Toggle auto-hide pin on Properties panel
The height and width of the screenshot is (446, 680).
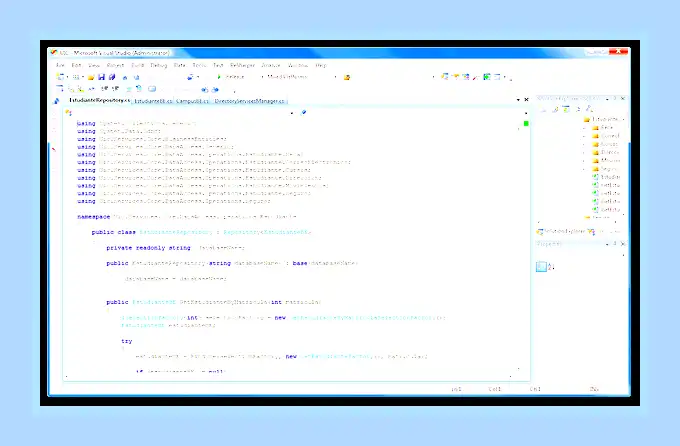(x=615, y=244)
